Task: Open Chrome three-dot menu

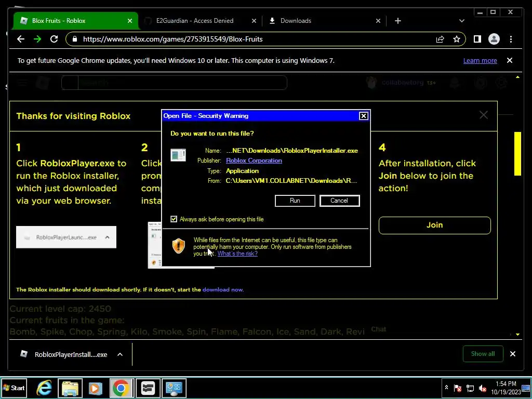Action: point(511,39)
